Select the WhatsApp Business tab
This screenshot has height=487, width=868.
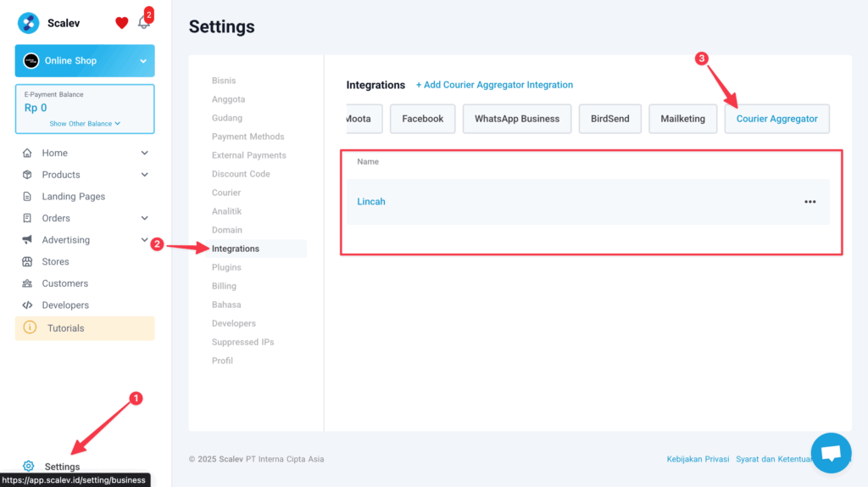pos(517,119)
